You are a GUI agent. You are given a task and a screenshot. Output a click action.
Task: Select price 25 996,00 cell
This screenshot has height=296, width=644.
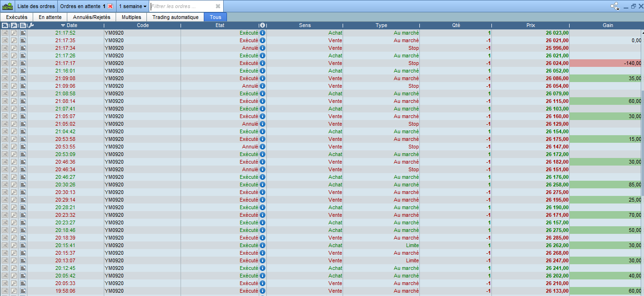coord(530,48)
